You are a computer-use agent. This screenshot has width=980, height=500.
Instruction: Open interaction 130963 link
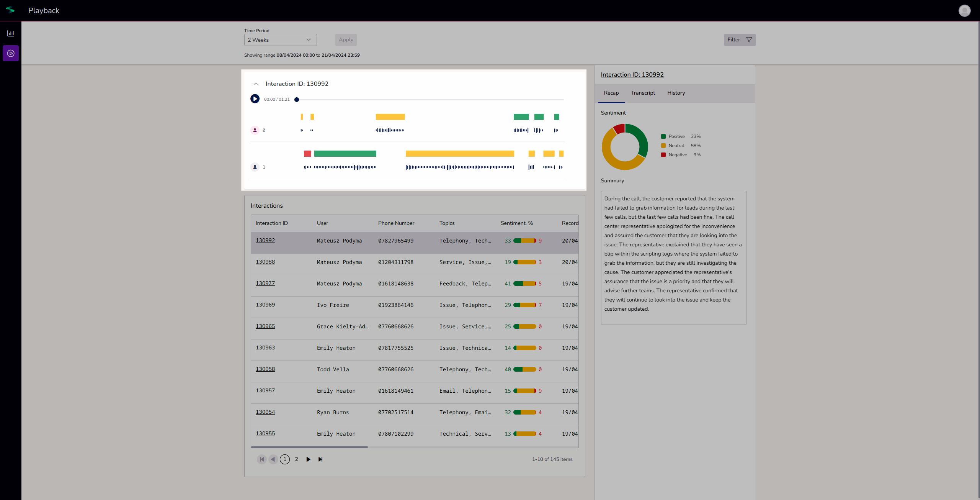pos(265,348)
